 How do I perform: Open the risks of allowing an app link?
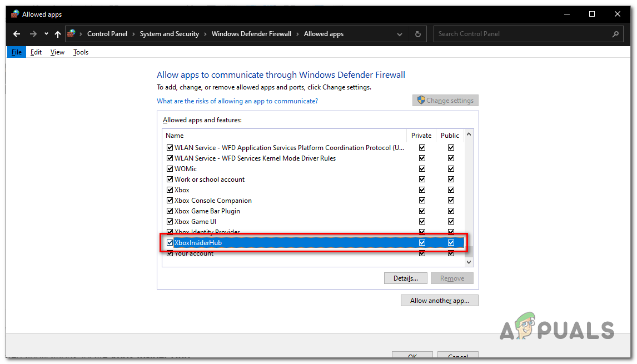(237, 101)
